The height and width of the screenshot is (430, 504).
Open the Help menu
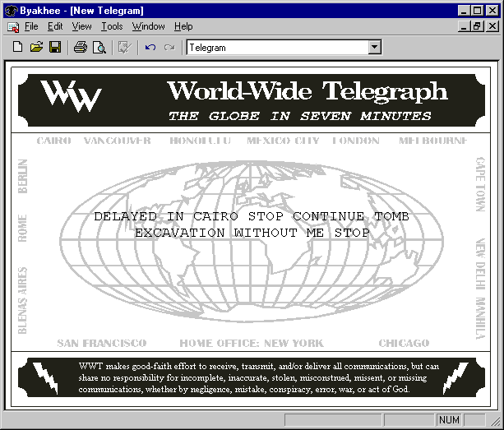183,26
